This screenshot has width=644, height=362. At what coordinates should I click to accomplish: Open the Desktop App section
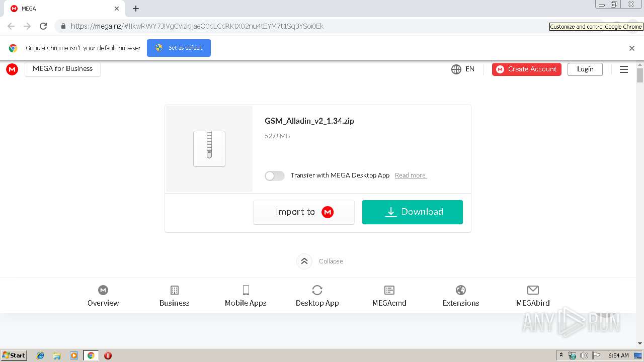tap(317, 296)
